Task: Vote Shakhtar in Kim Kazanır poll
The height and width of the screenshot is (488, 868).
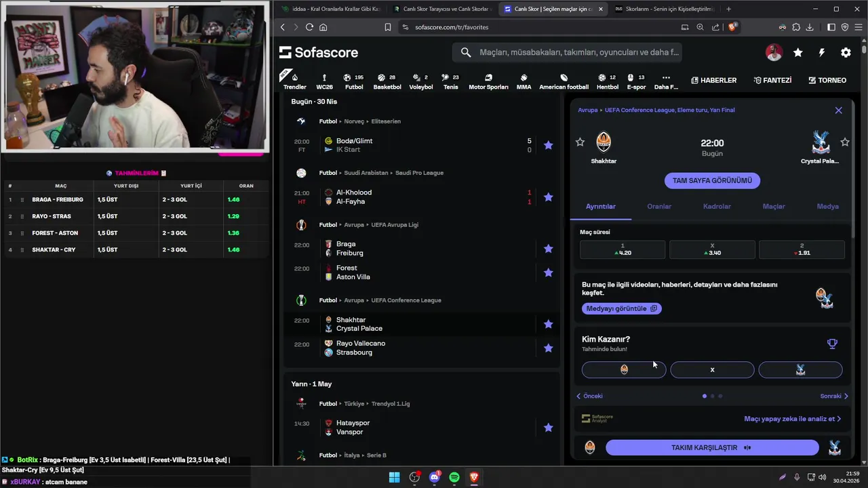Action: (624, 369)
